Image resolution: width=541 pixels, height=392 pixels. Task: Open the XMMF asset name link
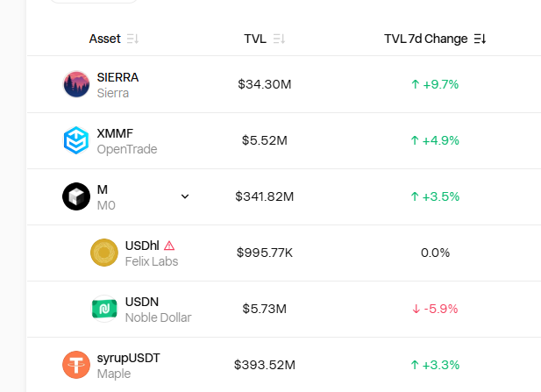coord(115,133)
